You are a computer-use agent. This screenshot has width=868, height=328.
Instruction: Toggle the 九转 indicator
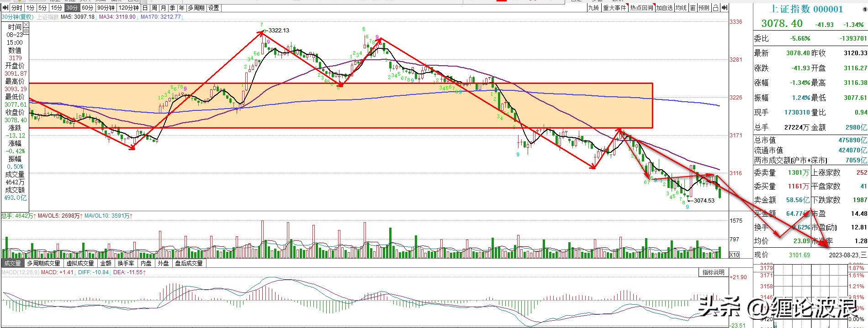pyautogui.click(x=593, y=8)
